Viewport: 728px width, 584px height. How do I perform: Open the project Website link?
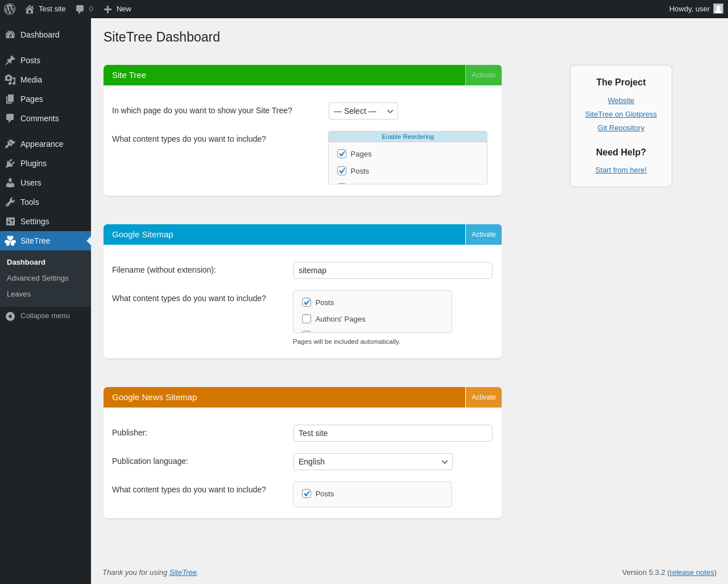tap(621, 101)
